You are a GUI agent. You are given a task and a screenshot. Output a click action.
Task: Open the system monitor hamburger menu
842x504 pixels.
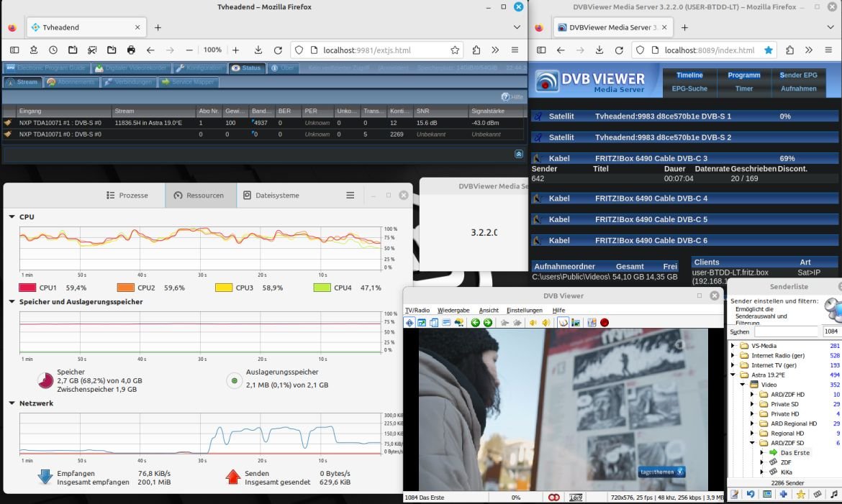(350, 196)
